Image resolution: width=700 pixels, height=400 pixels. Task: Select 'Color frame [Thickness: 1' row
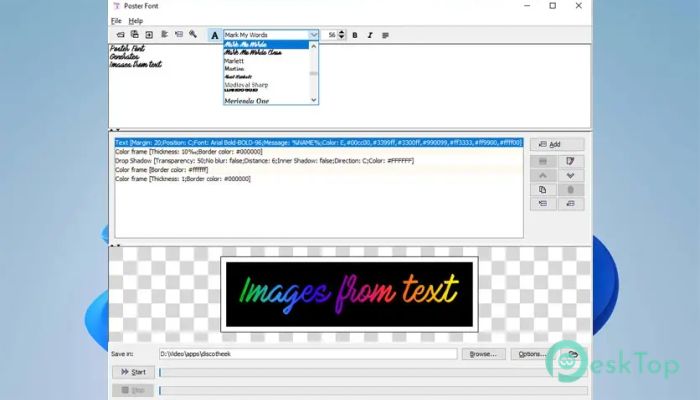319,179
